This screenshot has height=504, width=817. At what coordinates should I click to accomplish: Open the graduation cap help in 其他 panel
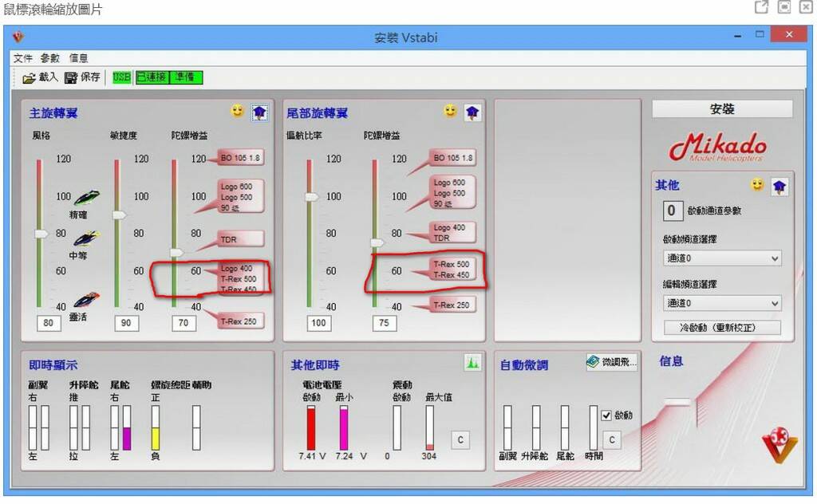tap(779, 187)
